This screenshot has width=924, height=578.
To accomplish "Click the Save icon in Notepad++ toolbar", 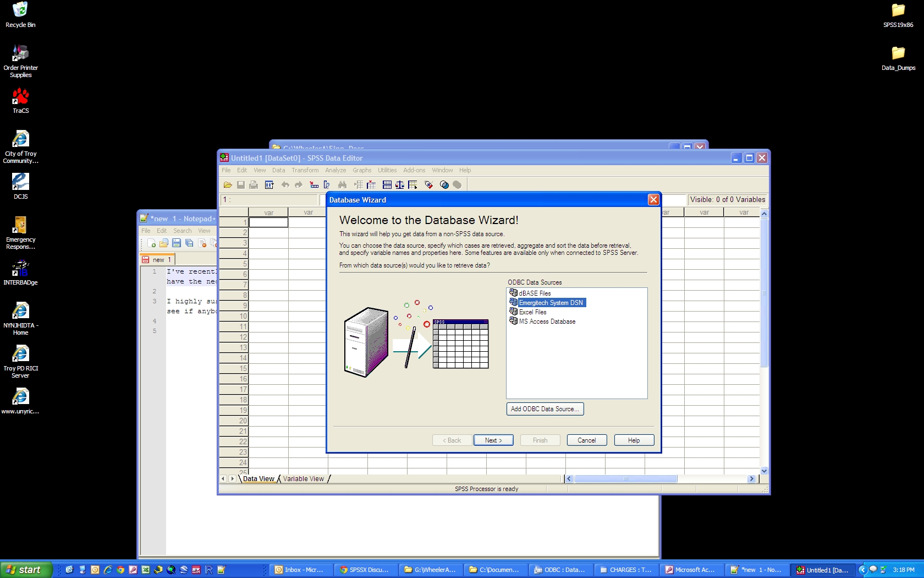I will click(177, 243).
